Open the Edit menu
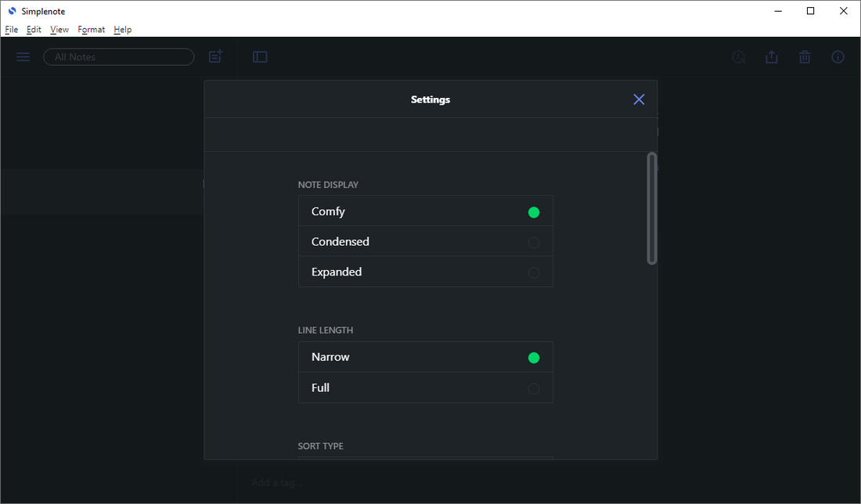 (x=34, y=30)
